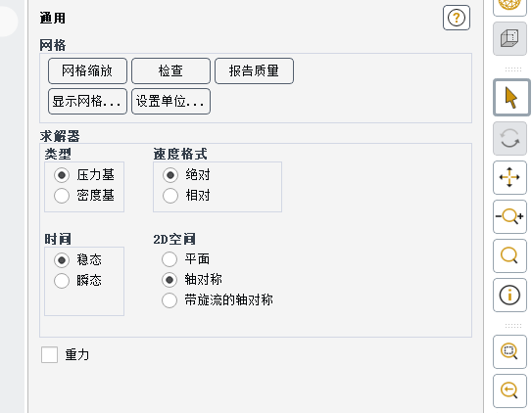The image size is (532, 413).
Task: Open the help question mark icon
Action: [x=456, y=18]
